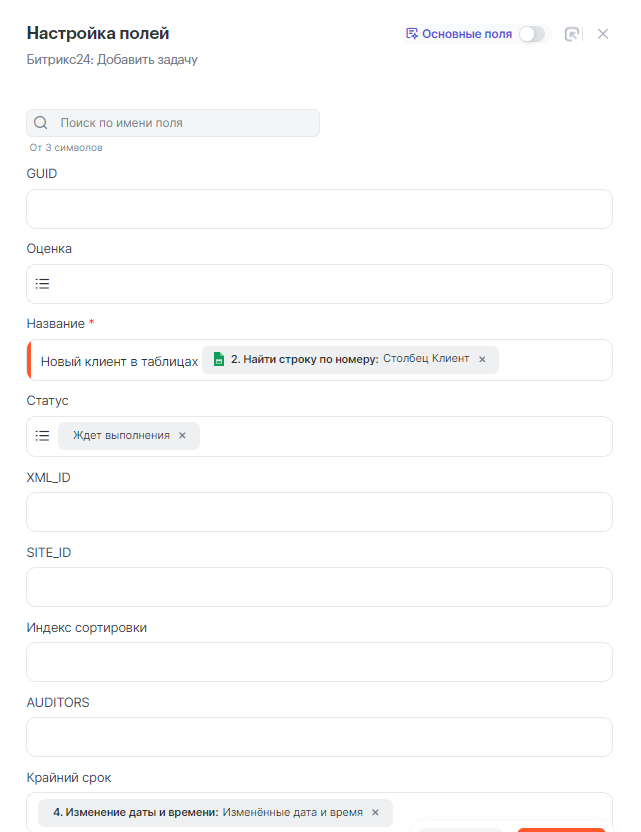Open the Оценка list icon
This screenshot has width=641, height=832.
tap(43, 284)
